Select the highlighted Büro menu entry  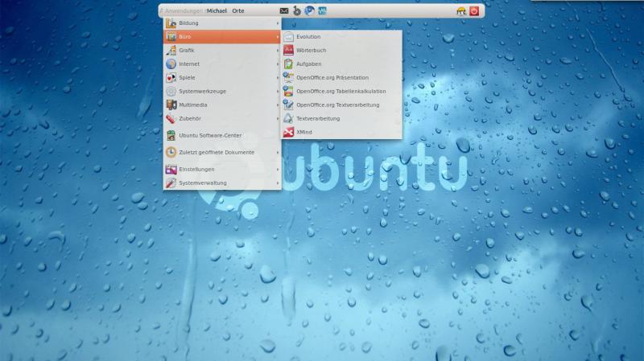pos(222,37)
